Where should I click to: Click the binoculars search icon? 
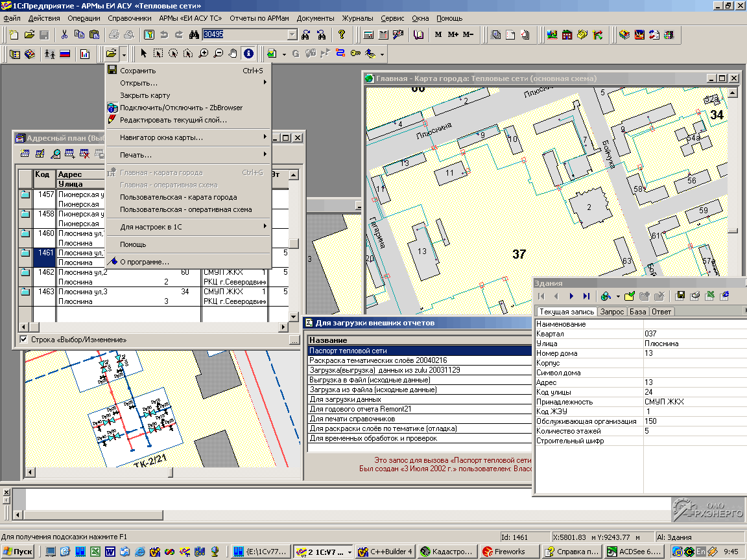(x=194, y=34)
